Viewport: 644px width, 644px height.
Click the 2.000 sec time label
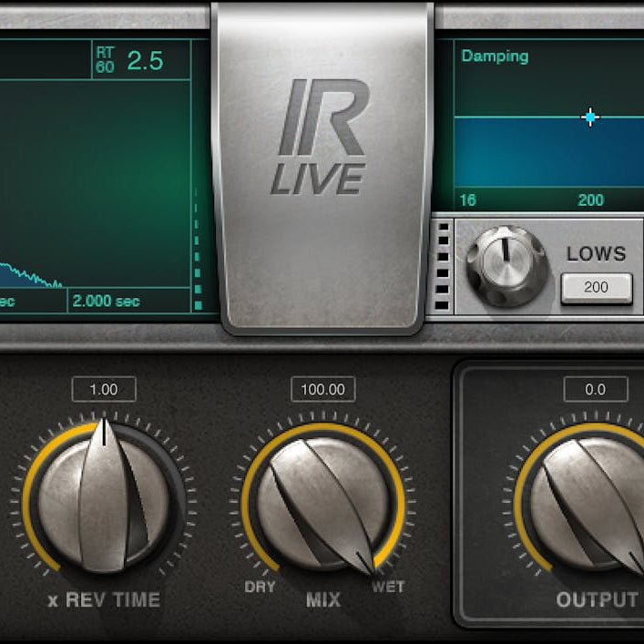(107, 302)
